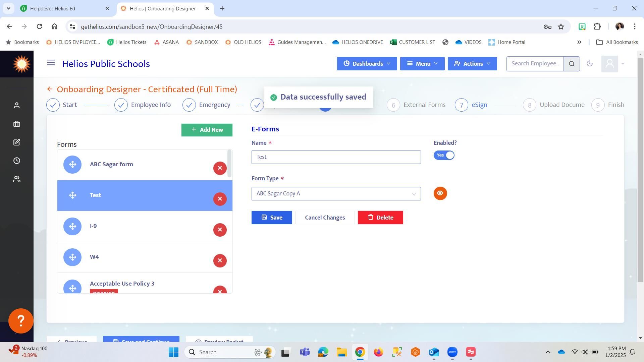Click back arrow next to Onboarding Designer title
Viewport: 644px width, 362px height.
point(50,89)
